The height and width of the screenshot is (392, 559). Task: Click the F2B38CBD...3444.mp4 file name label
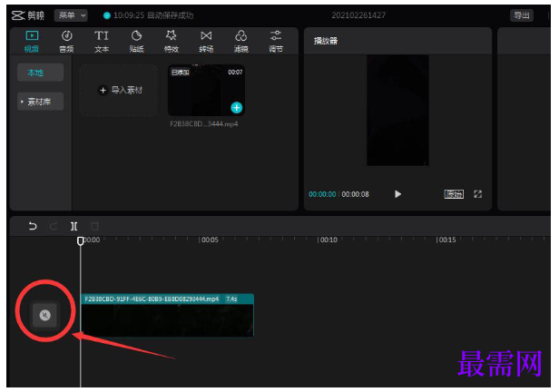204,124
